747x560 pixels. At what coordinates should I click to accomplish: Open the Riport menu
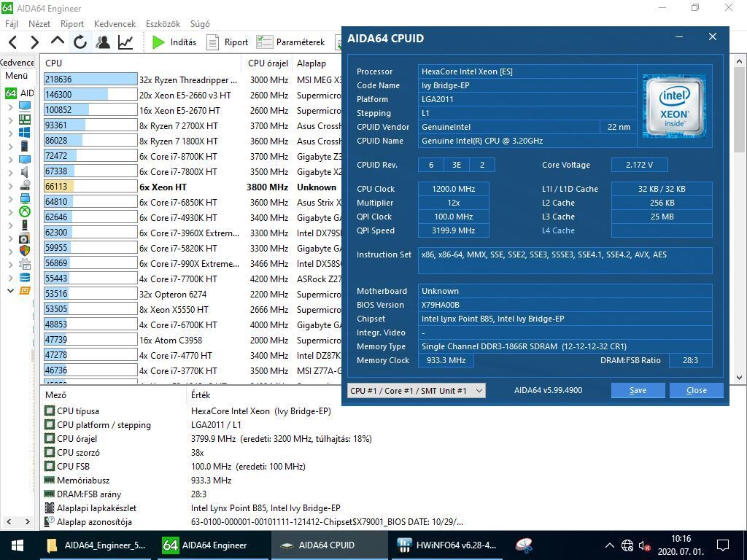72,24
